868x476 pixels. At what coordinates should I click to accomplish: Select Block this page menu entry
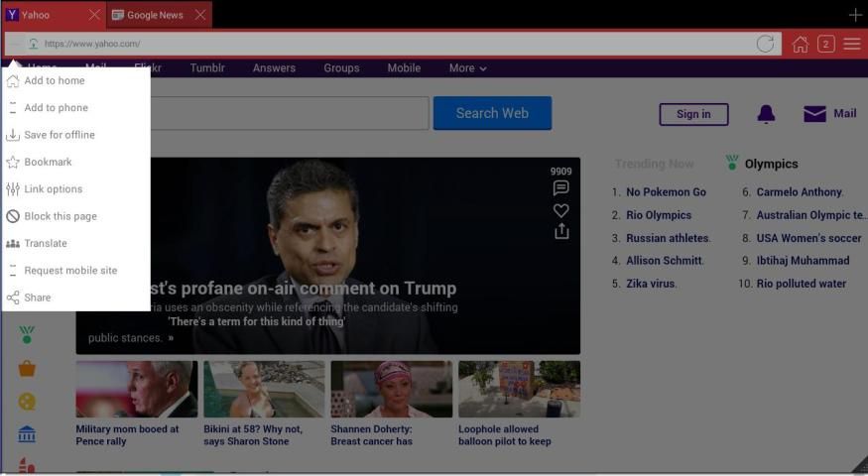[x=61, y=216]
